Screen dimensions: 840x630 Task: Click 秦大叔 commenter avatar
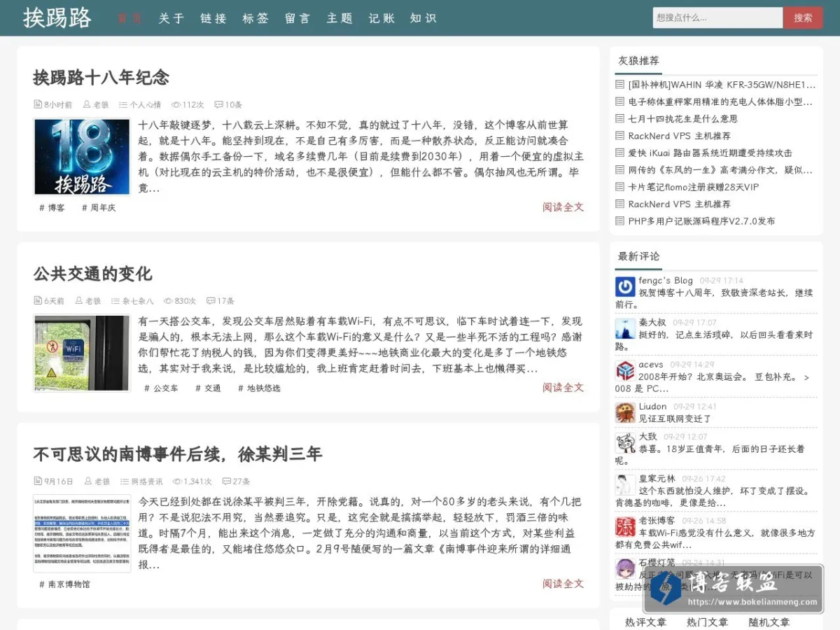(625, 329)
